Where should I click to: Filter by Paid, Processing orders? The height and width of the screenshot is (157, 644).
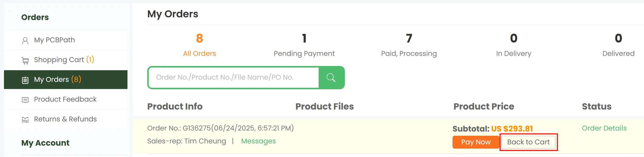[409, 45]
